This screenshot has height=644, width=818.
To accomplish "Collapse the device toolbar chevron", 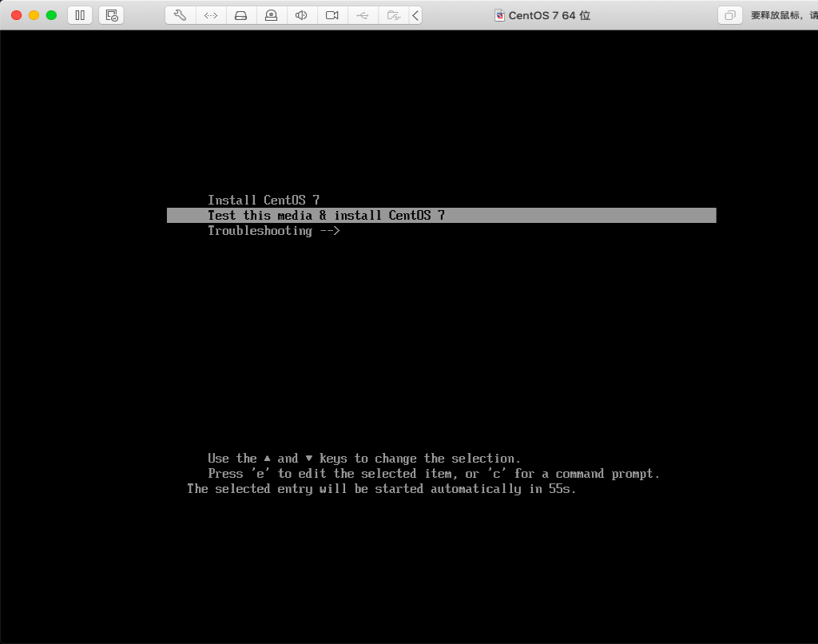I will [415, 15].
